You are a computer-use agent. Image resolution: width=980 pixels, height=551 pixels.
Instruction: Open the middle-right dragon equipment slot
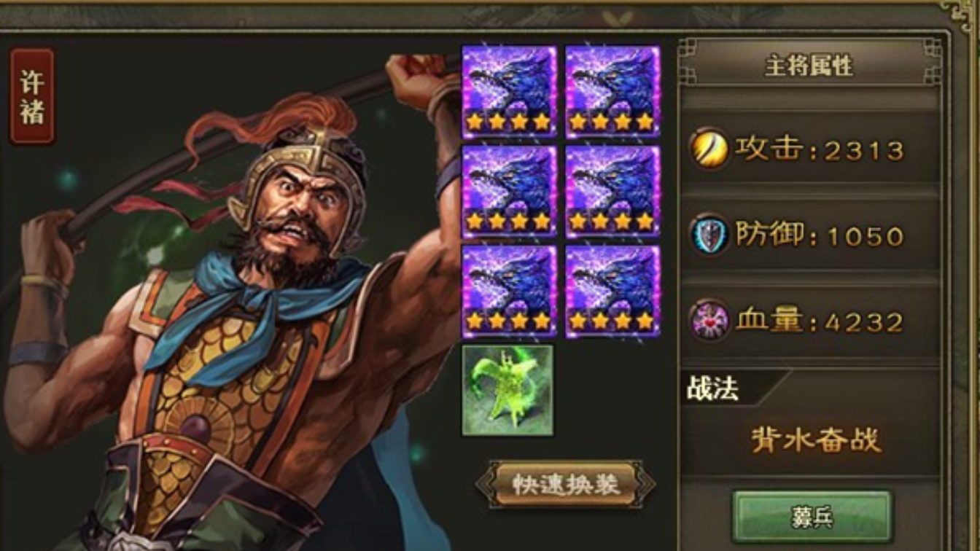tap(612, 192)
